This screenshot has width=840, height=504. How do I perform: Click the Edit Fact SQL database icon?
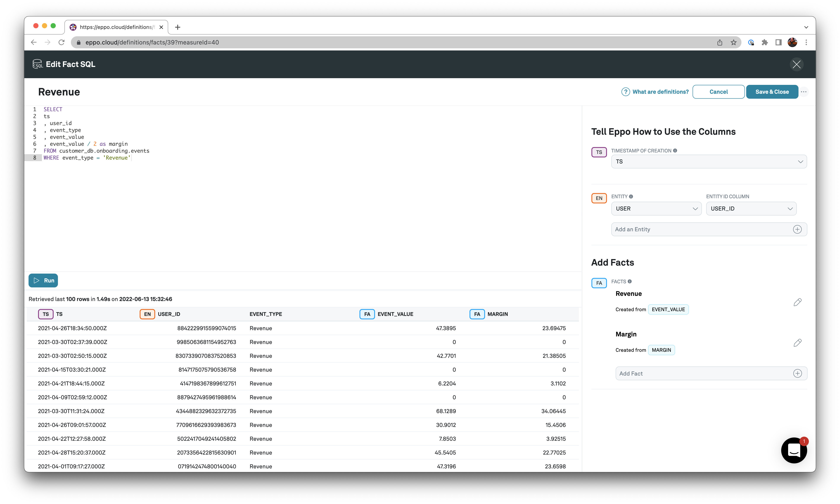click(x=37, y=64)
